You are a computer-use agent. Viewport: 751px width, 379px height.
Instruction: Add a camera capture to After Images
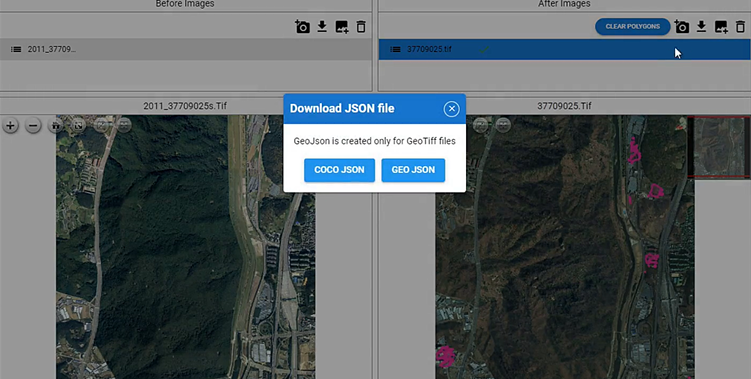682,27
